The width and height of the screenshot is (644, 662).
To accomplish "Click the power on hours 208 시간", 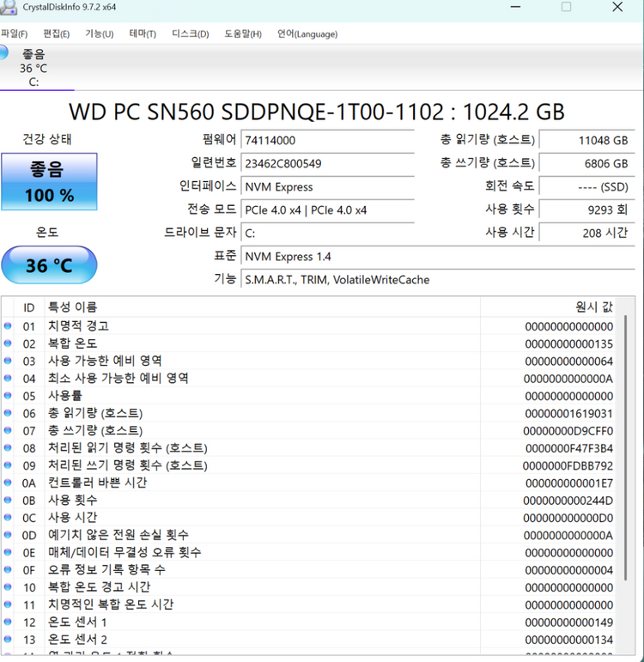I will click(x=587, y=233).
